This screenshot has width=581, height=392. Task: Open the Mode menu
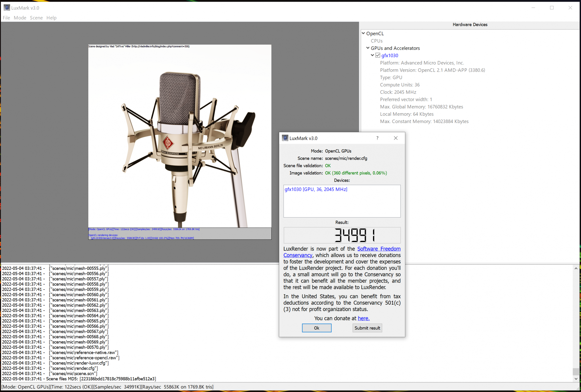20,18
